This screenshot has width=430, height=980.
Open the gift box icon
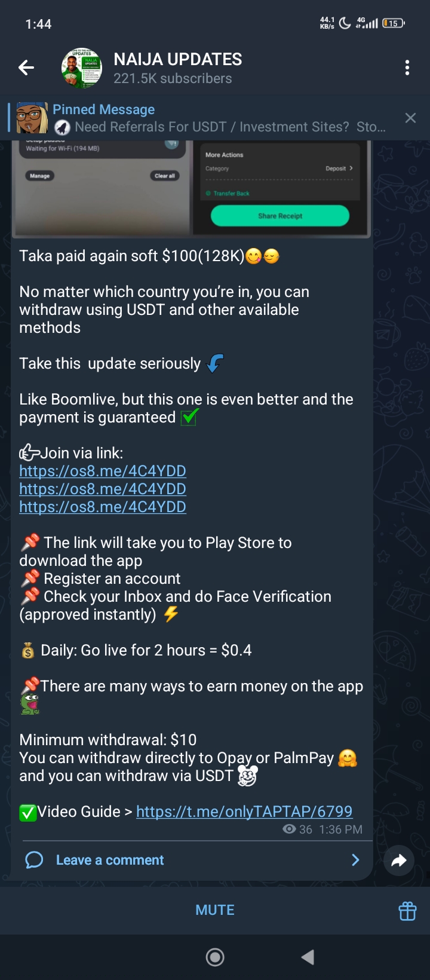[407, 911]
